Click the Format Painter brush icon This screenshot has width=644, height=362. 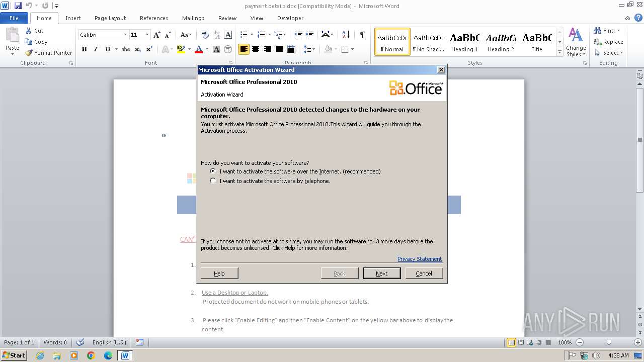click(29, 53)
